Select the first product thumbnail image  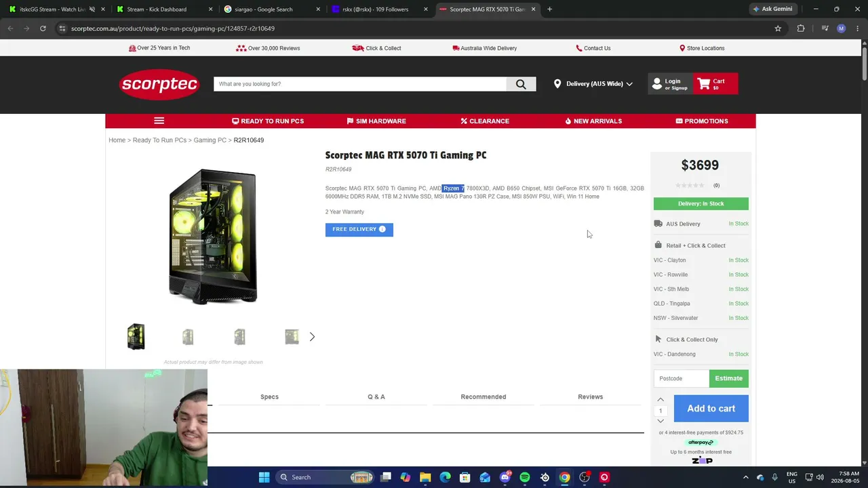136,336
